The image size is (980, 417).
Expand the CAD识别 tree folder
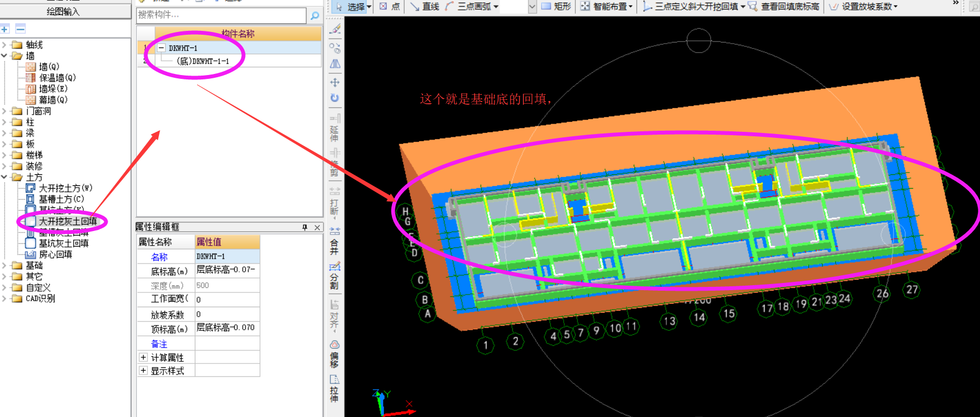4,298
